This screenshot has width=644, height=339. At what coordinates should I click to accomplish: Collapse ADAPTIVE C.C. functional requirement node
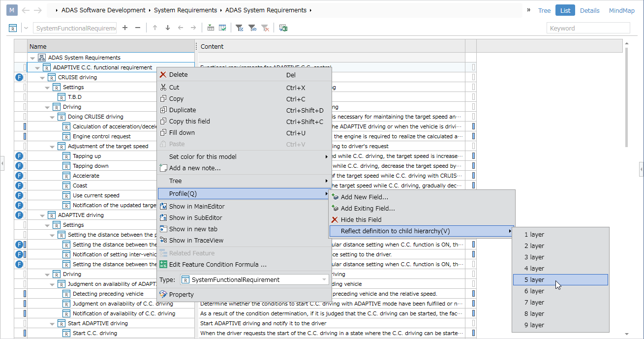coord(37,68)
